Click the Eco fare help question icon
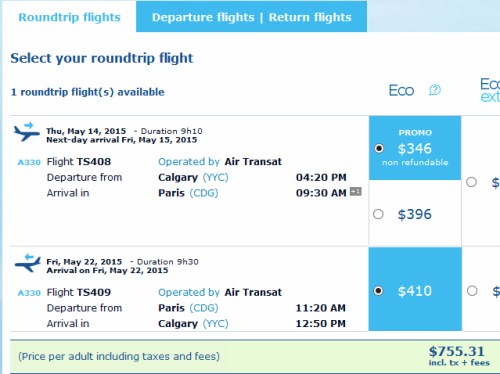This screenshot has width=500, height=374. 435,90
